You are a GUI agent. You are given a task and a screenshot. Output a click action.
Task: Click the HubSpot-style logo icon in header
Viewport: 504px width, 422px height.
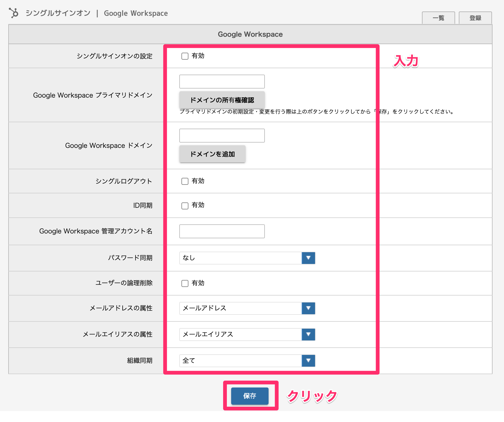14,13
